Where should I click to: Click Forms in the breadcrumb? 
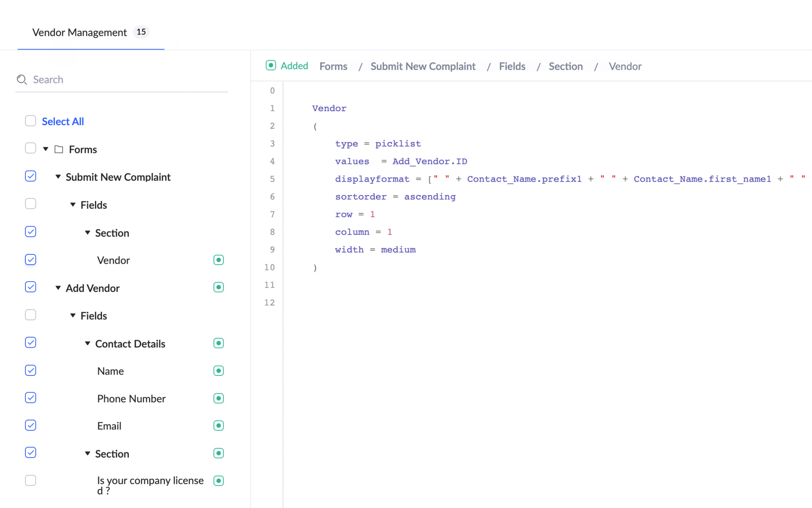pyautogui.click(x=333, y=66)
